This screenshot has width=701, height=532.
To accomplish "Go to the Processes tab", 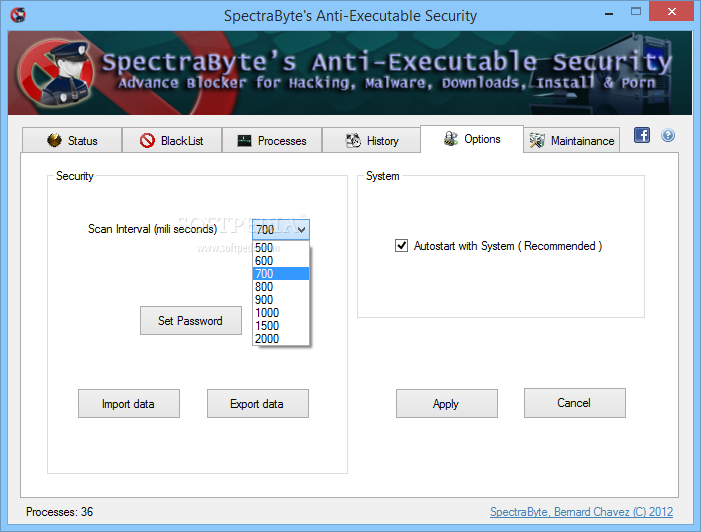I will point(272,140).
